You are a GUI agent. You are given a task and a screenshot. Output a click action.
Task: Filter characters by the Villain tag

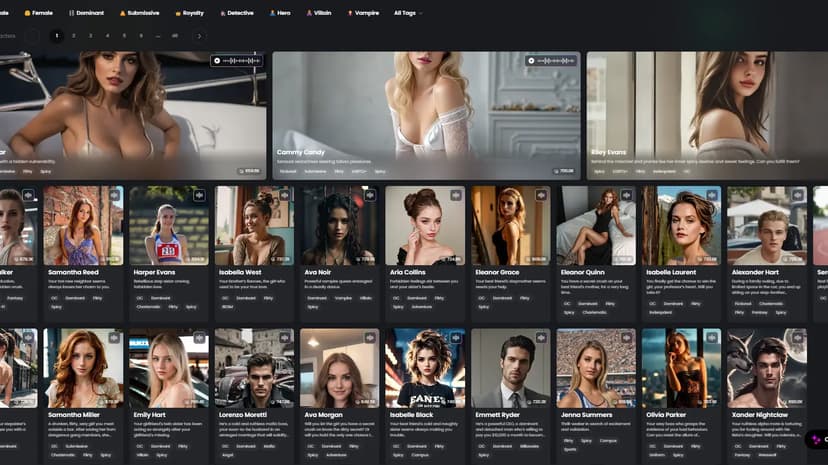319,13
